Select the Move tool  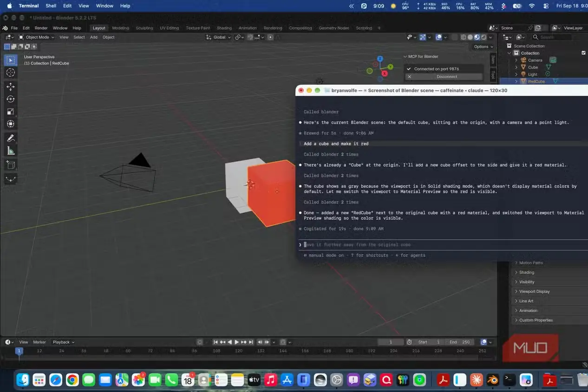click(x=10, y=86)
